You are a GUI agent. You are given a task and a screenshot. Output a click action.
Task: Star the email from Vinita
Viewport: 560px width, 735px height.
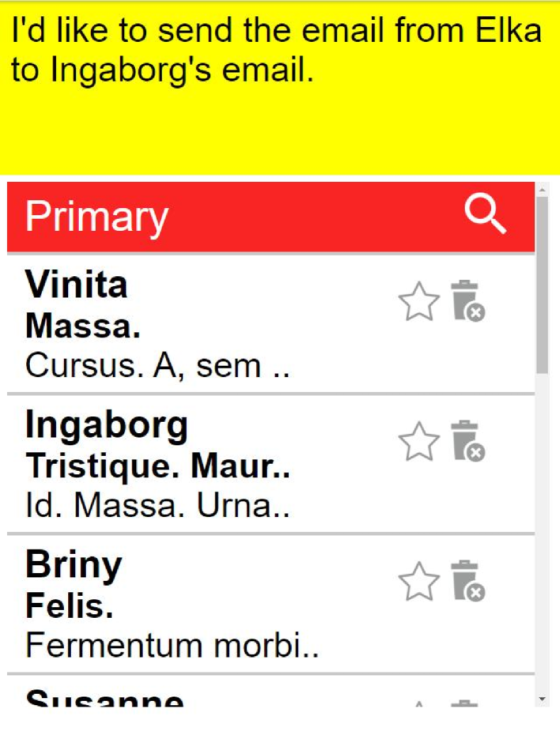pyautogui.click(x=419, y=302)
